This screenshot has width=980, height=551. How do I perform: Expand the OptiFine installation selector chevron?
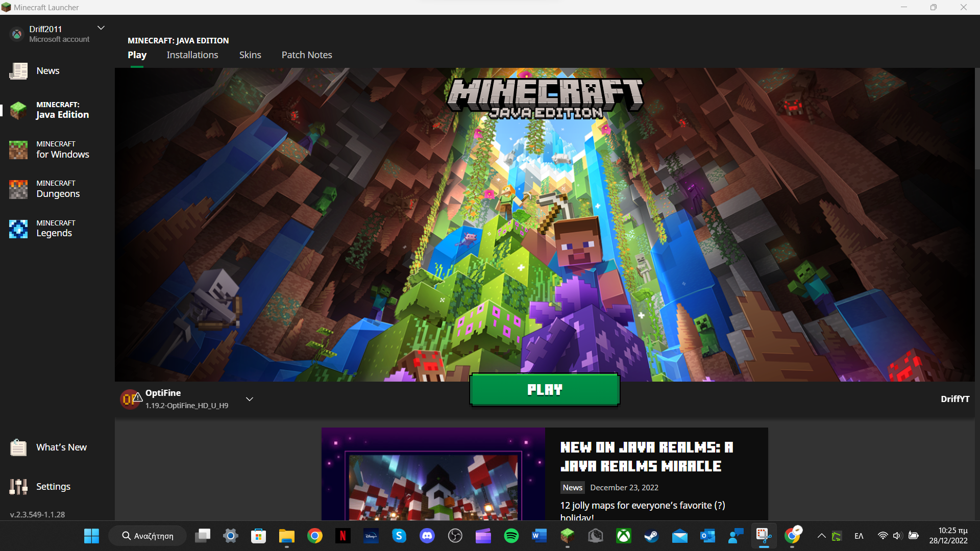[x=250, y=399]
